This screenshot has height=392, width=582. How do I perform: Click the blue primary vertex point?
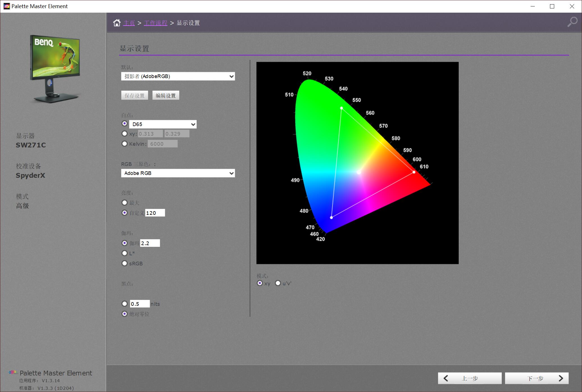[x=331, y=217]
